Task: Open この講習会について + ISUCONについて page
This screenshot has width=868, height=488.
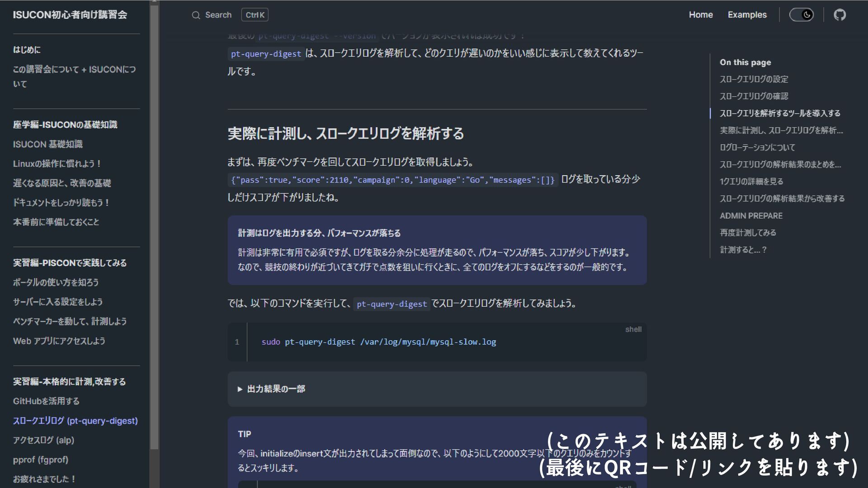Action: [75, 76]
